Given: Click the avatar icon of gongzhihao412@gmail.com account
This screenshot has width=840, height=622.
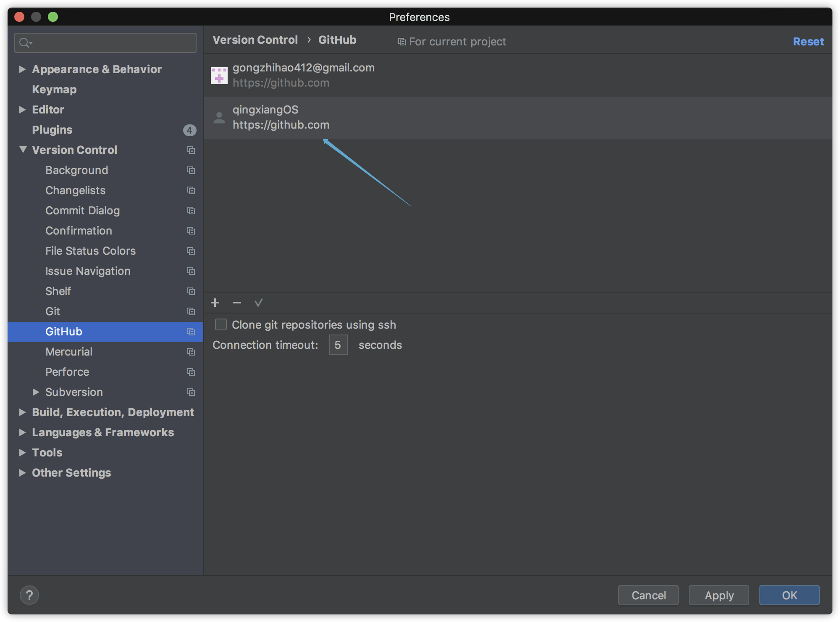Looking at the screenshot, I should pyautogui.click(x=219, y=75).
